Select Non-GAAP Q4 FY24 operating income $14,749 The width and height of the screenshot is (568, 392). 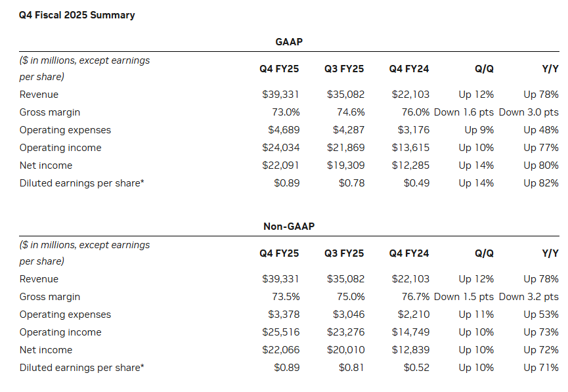[410, 332]
